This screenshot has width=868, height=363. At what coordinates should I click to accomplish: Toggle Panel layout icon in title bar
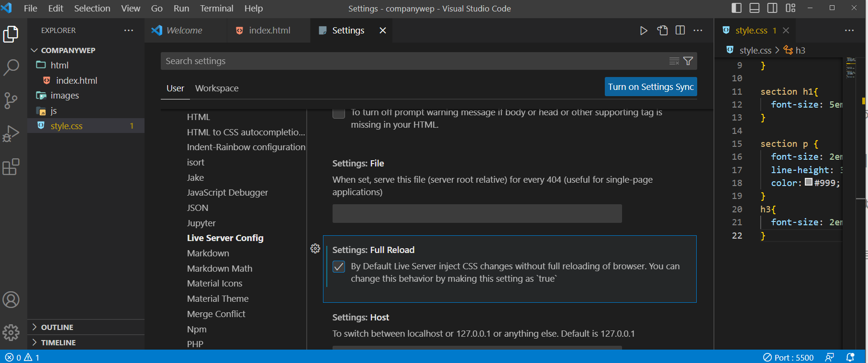coord(755,8)
